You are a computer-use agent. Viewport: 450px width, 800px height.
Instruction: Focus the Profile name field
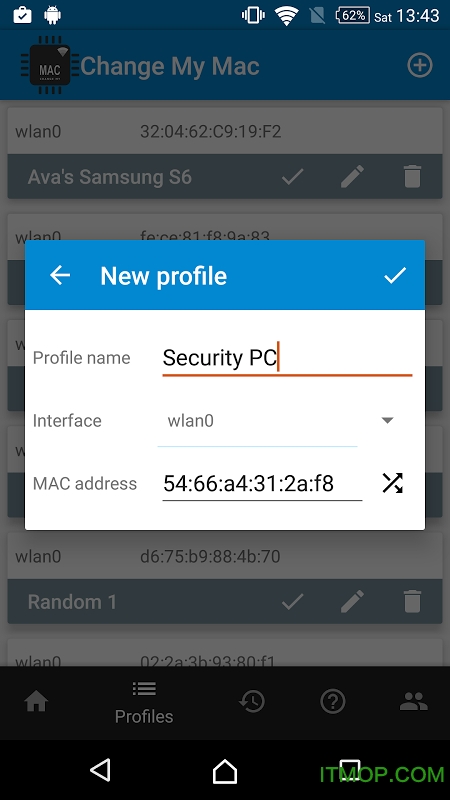click(287, 358)
